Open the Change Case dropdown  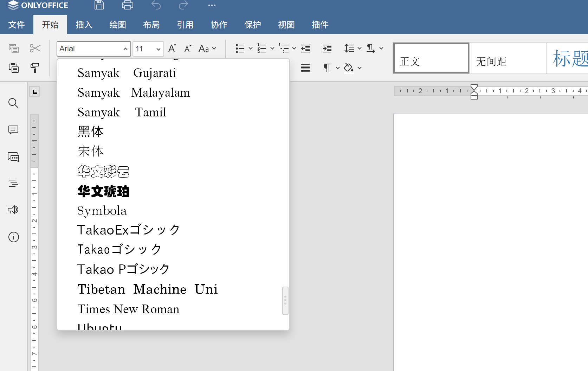tap(207, 49)
